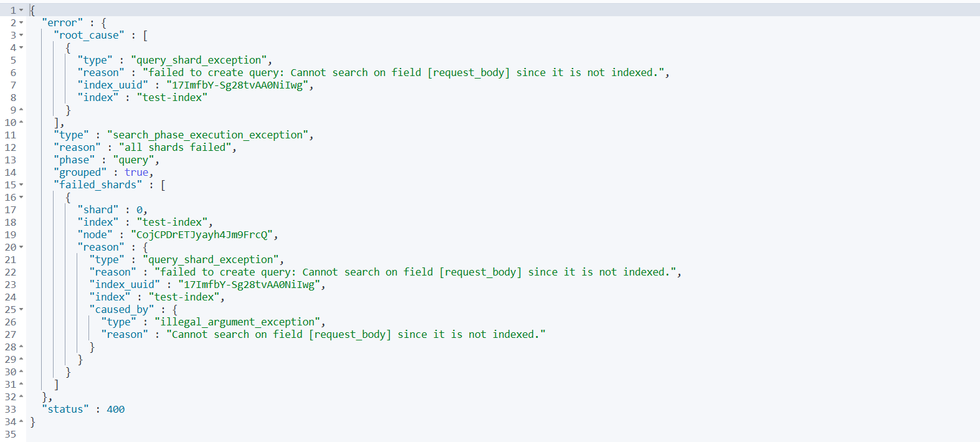Screen dimensions: 980x442
Task: Click the "index_uuid" key on line 7
Action: tap(113, 85)
